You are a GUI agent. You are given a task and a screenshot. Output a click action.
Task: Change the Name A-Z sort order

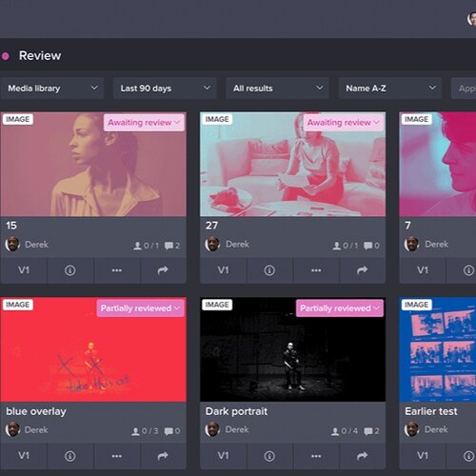(390, 89)
